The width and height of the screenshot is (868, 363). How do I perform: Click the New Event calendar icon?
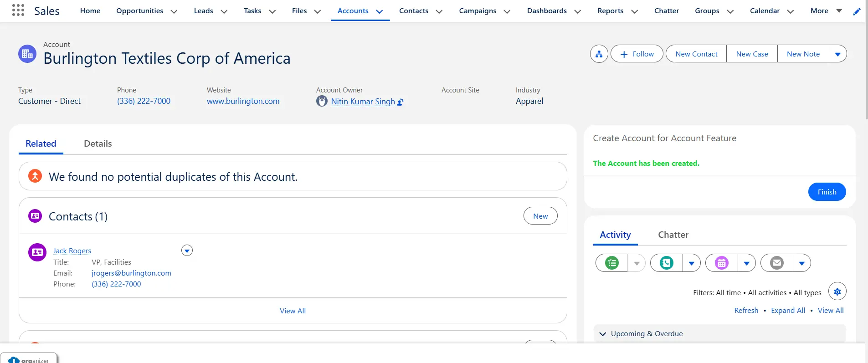pos(721,263)
